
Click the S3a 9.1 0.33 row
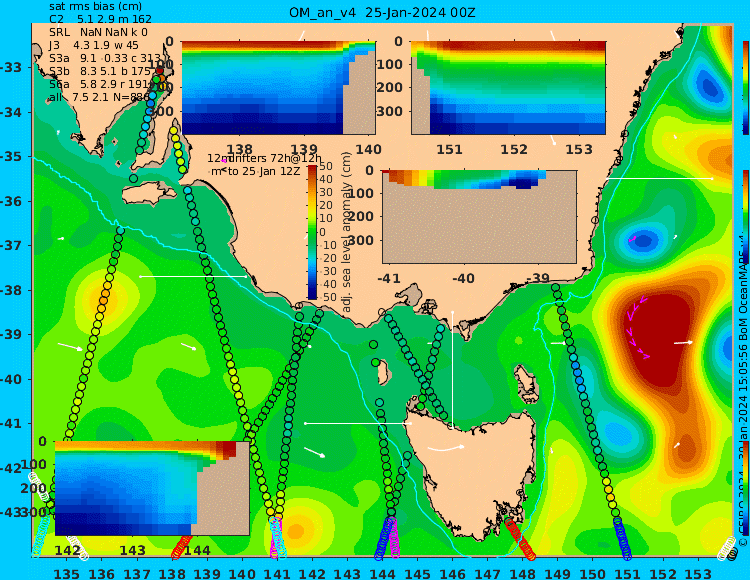(104, 58)
